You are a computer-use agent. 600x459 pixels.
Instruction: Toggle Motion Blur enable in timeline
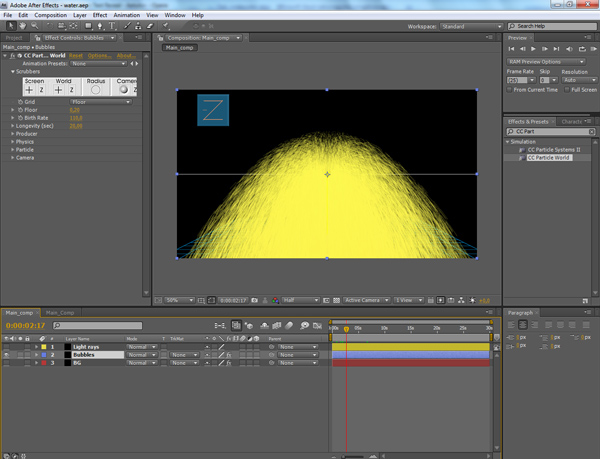pos(289,326)
